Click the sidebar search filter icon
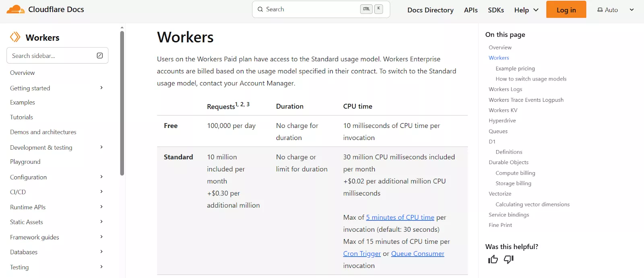 point(100,56)
